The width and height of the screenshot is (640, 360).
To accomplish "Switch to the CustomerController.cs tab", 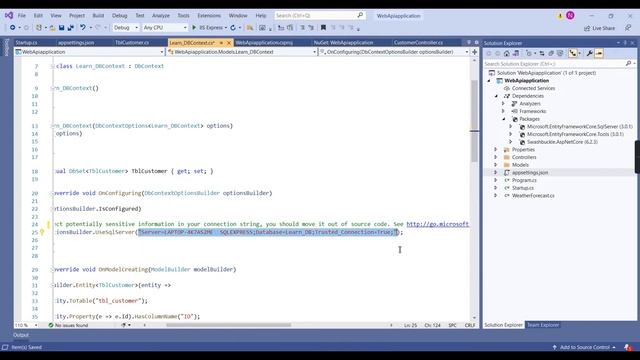I will [x=418, y=42].
